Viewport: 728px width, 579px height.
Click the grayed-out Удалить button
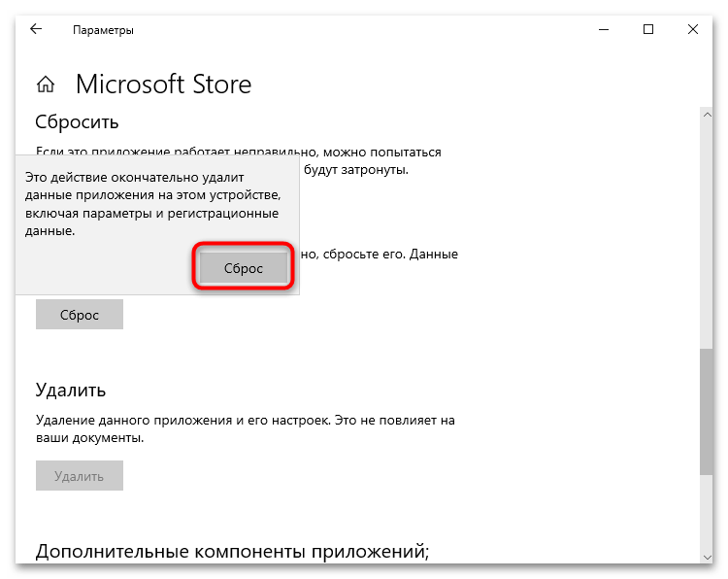80,476
